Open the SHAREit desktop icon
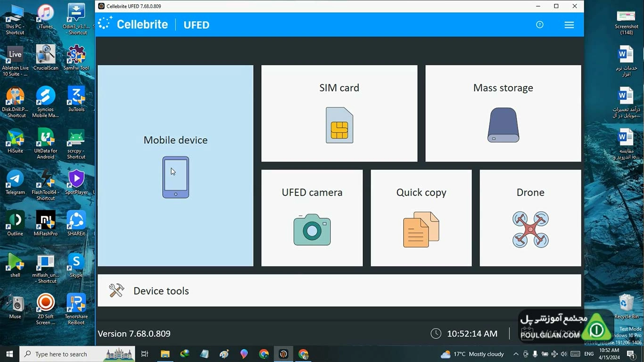This screenshot has width=644, height=362. click(76, 224)
